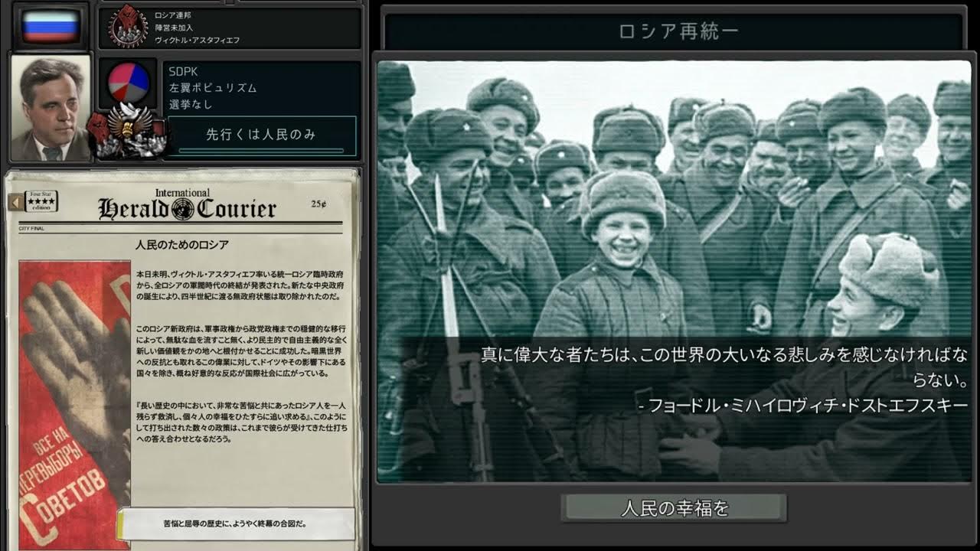
Task: Select the national focus 先行くは人民のみ
Action: [262, 135]
